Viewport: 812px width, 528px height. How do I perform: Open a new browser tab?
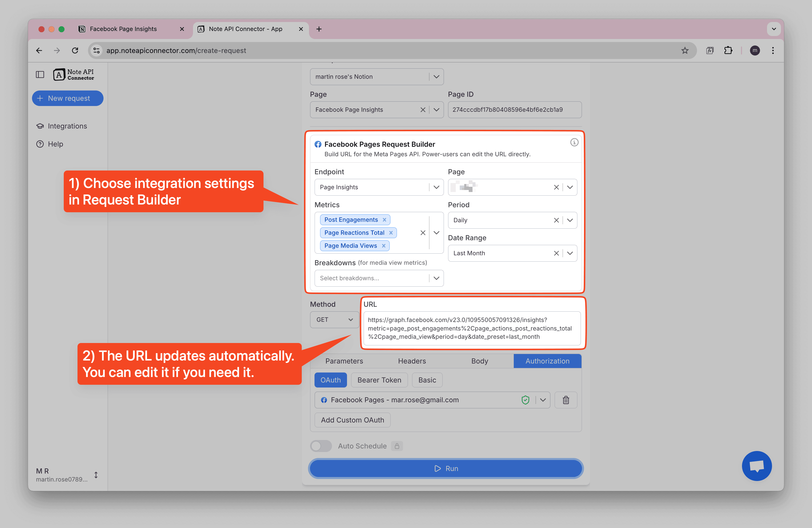[319, 29]
